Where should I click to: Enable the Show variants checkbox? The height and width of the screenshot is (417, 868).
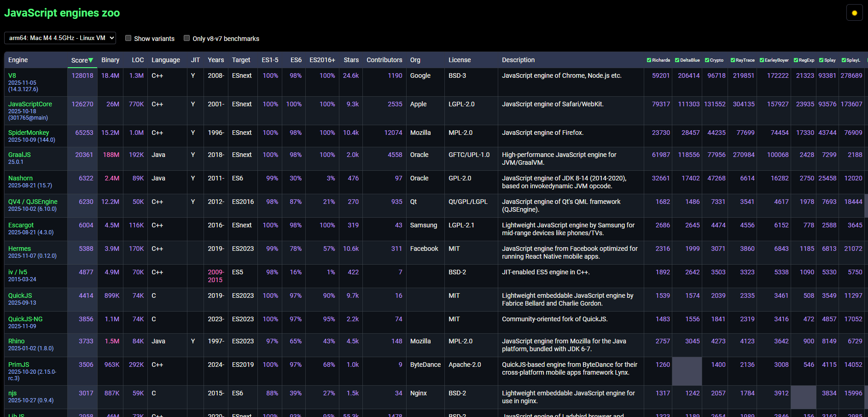click(x=128, y=38)
